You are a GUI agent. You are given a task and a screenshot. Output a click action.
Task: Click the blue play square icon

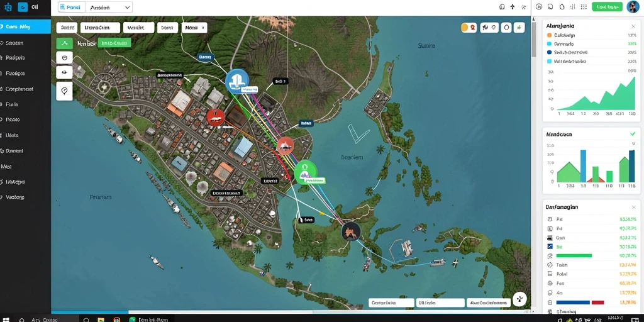pyautogui.click(x=23, y=7)
